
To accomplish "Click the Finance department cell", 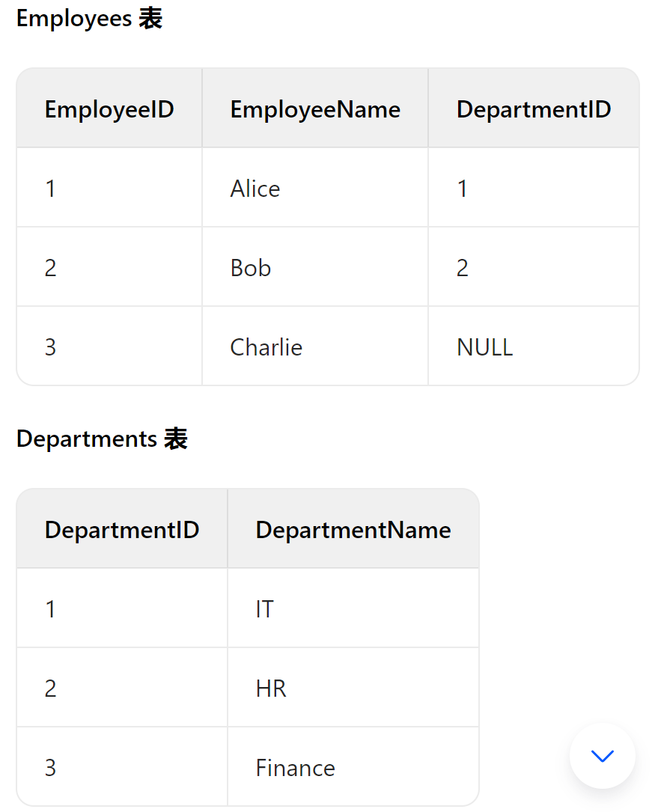I will (x=353, y=767).
